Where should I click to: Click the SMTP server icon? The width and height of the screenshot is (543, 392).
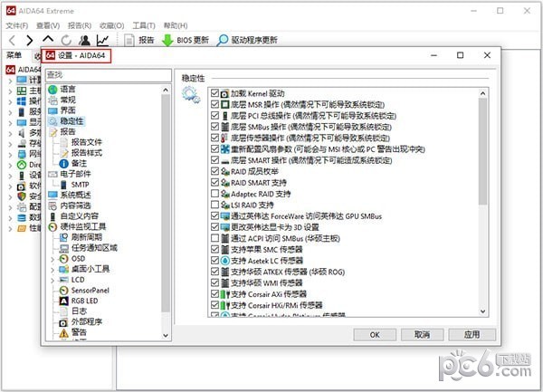63,185
